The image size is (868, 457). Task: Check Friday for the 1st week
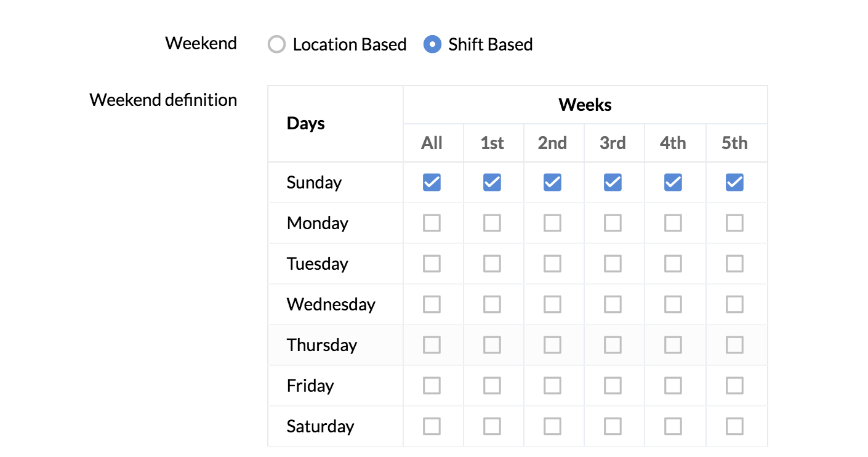click(x=492, y=386)
